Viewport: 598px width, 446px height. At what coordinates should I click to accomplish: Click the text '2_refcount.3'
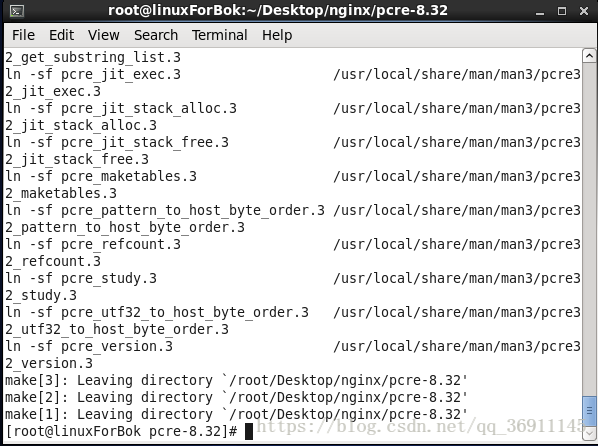(x=53, y=261)
